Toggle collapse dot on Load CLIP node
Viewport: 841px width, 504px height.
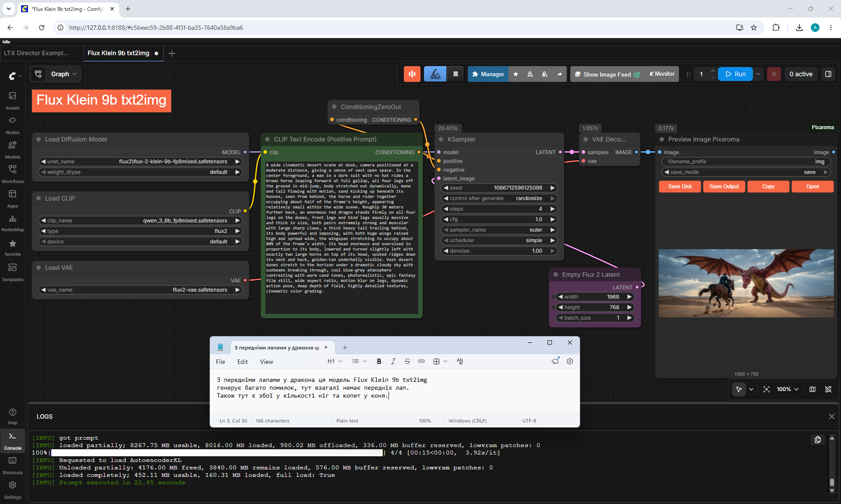pyautogui.click(x=39, y=198)
